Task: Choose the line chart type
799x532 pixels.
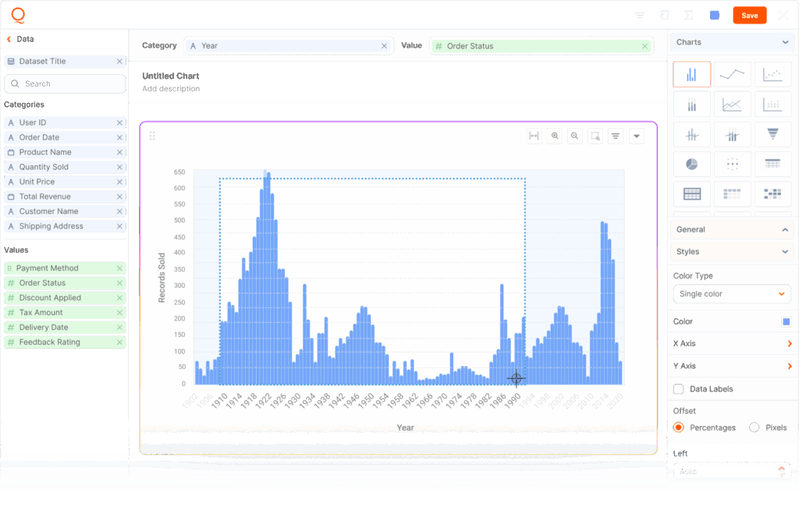Action: coord(732,75)
